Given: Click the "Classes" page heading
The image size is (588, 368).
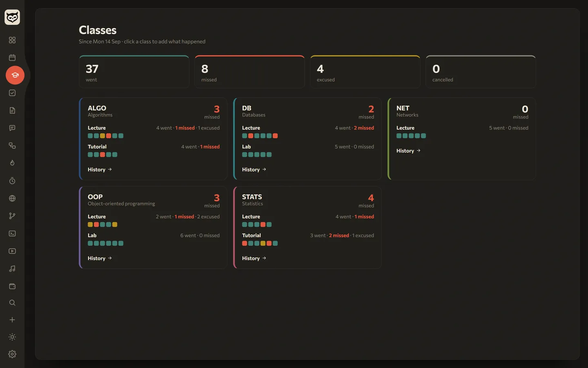Looking at the screenshot, I should (x=98, y=30).
